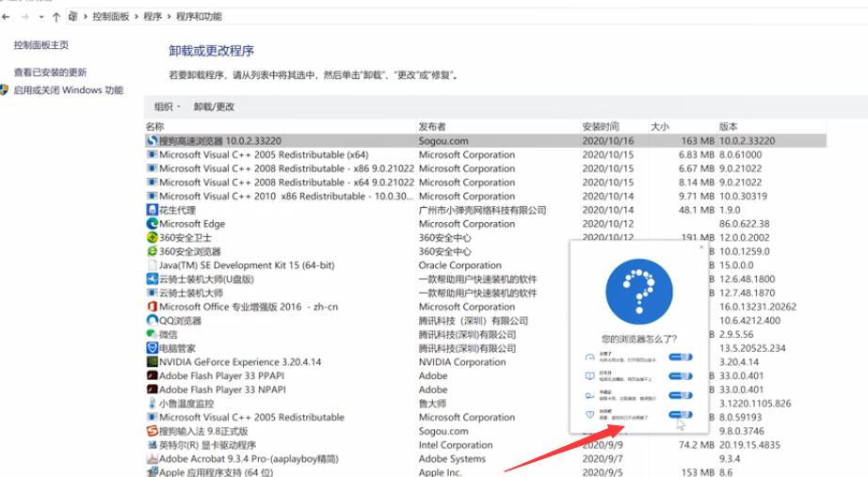Click the Apple 应用程序支持 icon
Screen dimensions: 868x477
click(153, 472)
